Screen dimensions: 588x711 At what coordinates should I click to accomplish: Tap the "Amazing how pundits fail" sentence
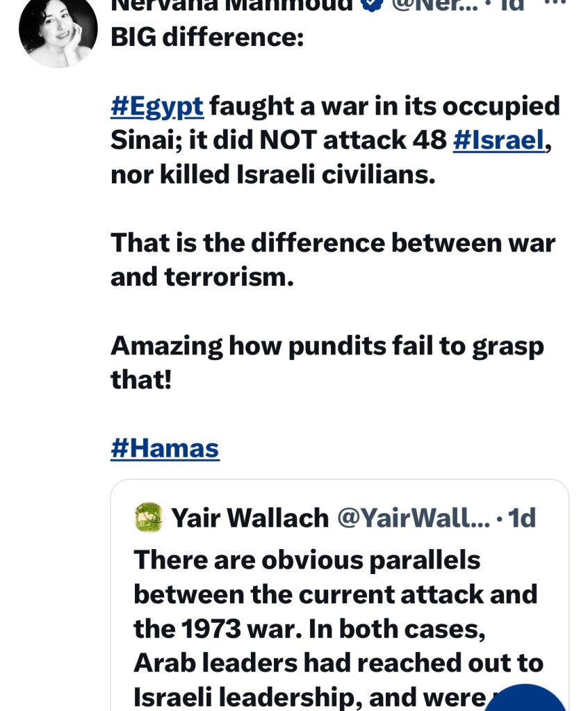(x=327, y=345)
